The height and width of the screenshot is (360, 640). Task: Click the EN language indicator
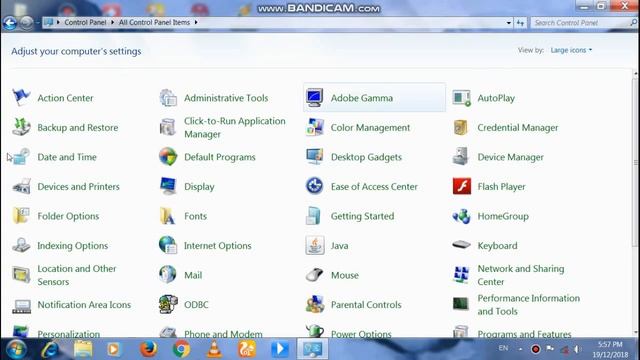point(503,348)
